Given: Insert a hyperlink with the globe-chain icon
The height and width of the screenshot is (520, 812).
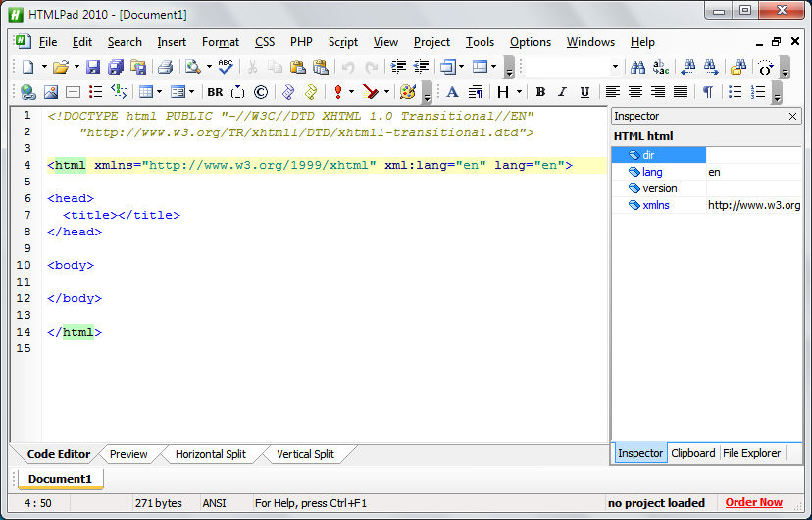Looking at the screenshot, I should [x=28, y=92].
